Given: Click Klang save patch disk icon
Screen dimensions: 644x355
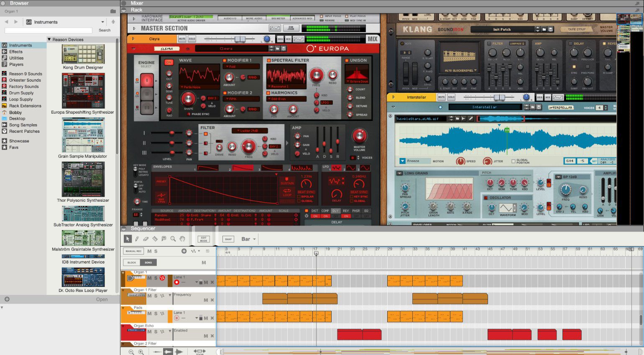Looking at the screenshot, I should click(x=551, y=30).
